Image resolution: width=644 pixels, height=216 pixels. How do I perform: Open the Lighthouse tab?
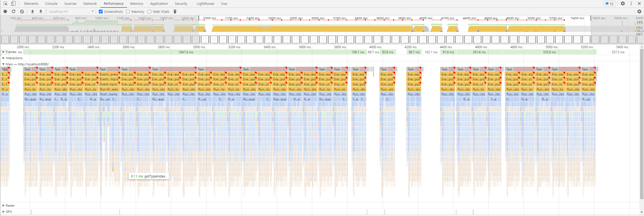pyautogui.click(x=205, y=3)
